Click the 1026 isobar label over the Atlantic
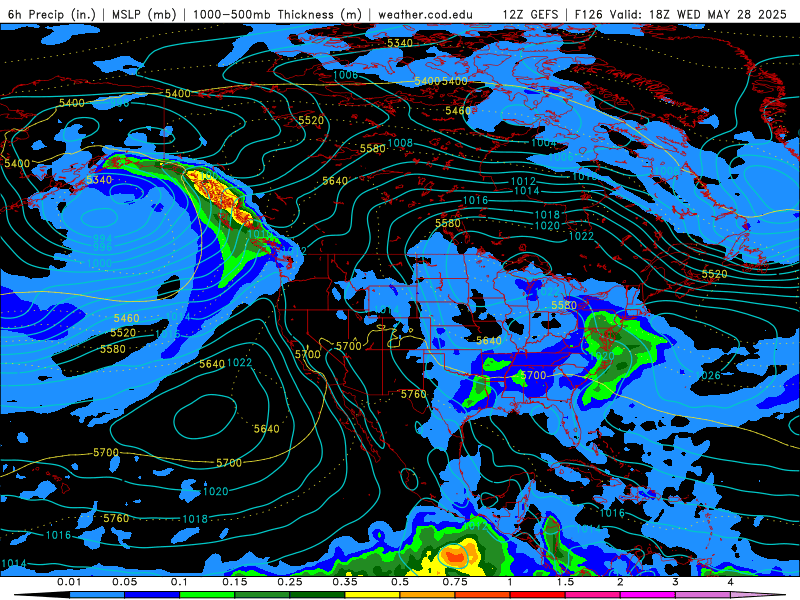Image resolution: width=800 pixels, height=600 pixels. [x=708, y=376]
